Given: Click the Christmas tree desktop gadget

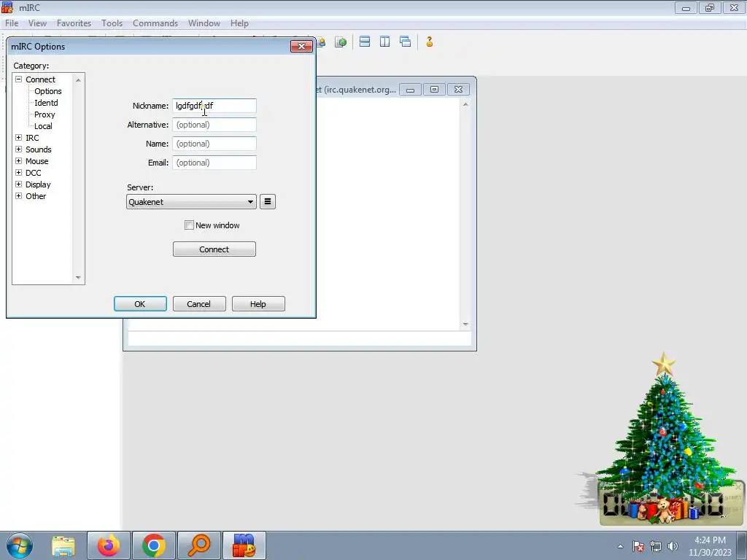Looking at the screenshot, I should [665, 438].
